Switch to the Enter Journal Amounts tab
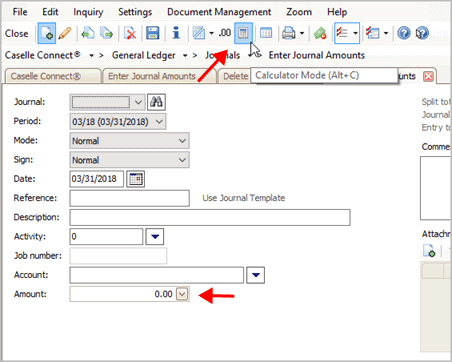The image size is (452, 362). [159, 76]
